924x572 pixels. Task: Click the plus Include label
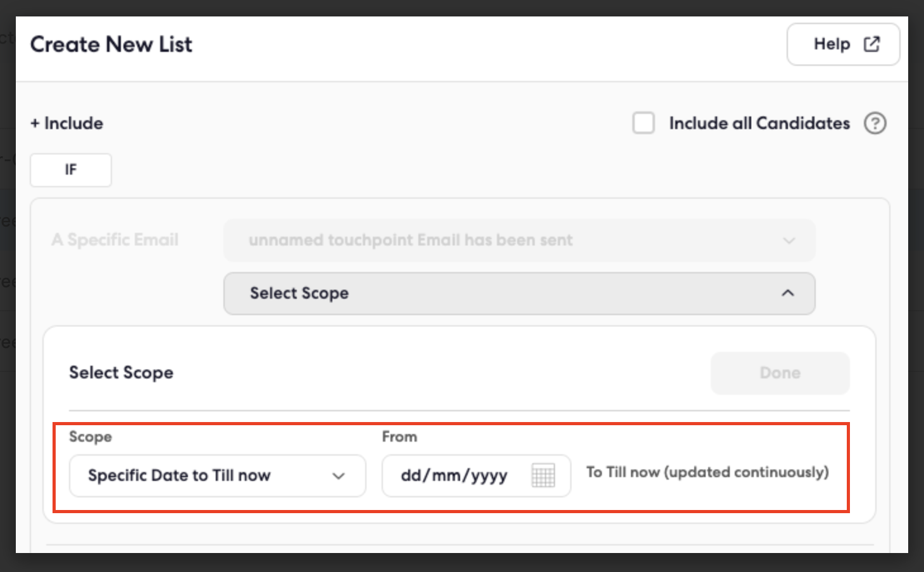(67, 123)
